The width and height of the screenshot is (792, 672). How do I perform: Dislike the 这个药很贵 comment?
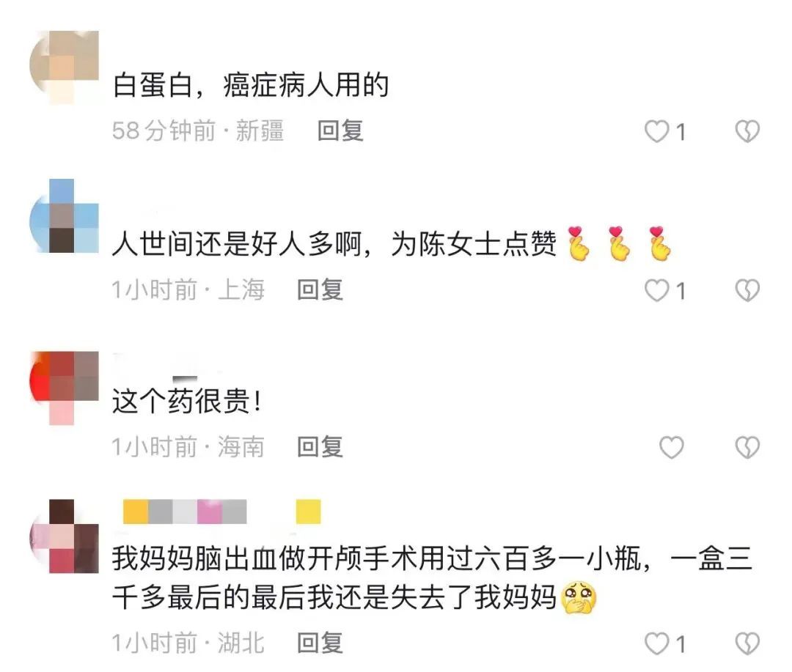pos(747,447)
